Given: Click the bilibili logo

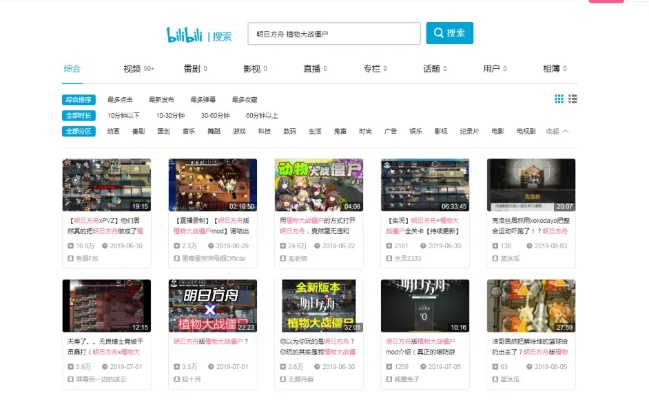Looking at the screenshot, I should [184, 35].
